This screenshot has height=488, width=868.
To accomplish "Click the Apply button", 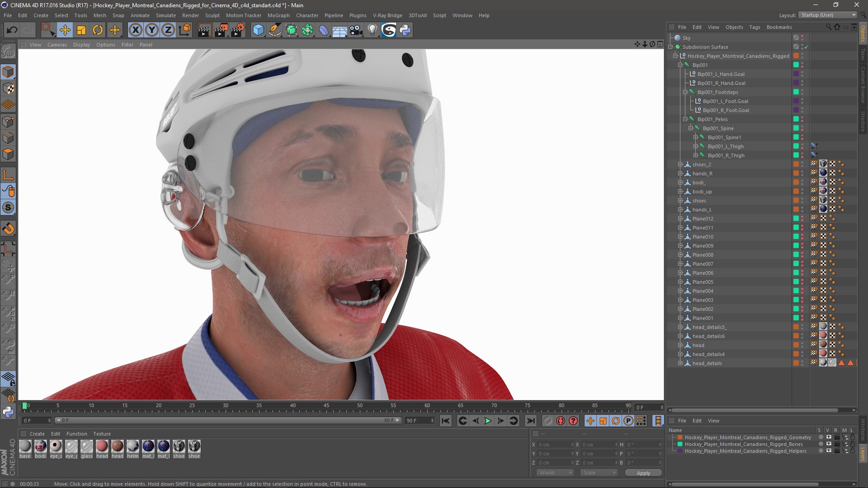I will point(643,473).
